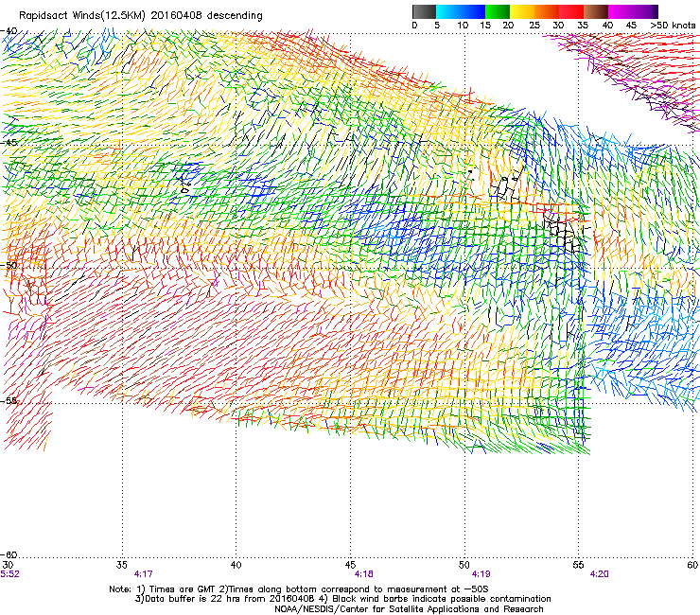Screen dimensions: 700x615
Task: Click the '-55' latitude axis label
Action: click(9, 400)
